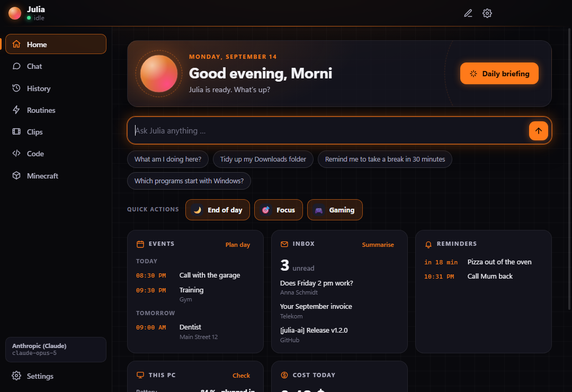Click the bell icon beside REMINDERS
The width and height of the screenshot is (572, 392).
pos(428,245)
